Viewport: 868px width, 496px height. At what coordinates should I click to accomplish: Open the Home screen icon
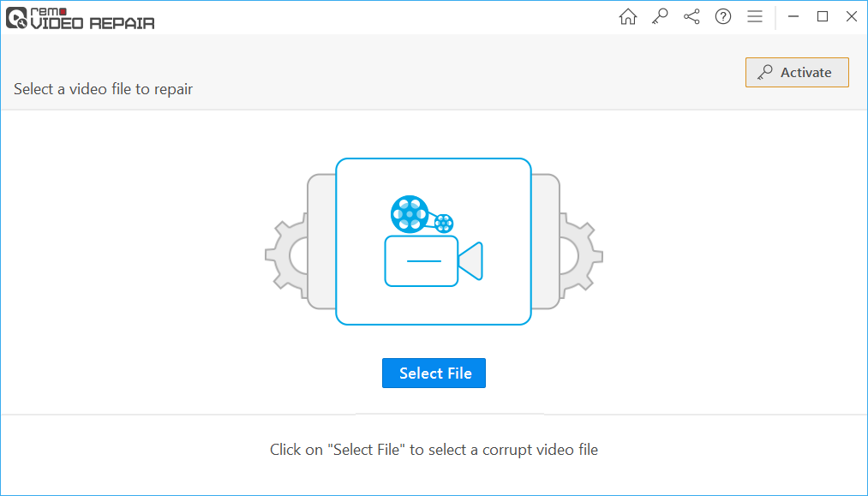tap(627, 16)
